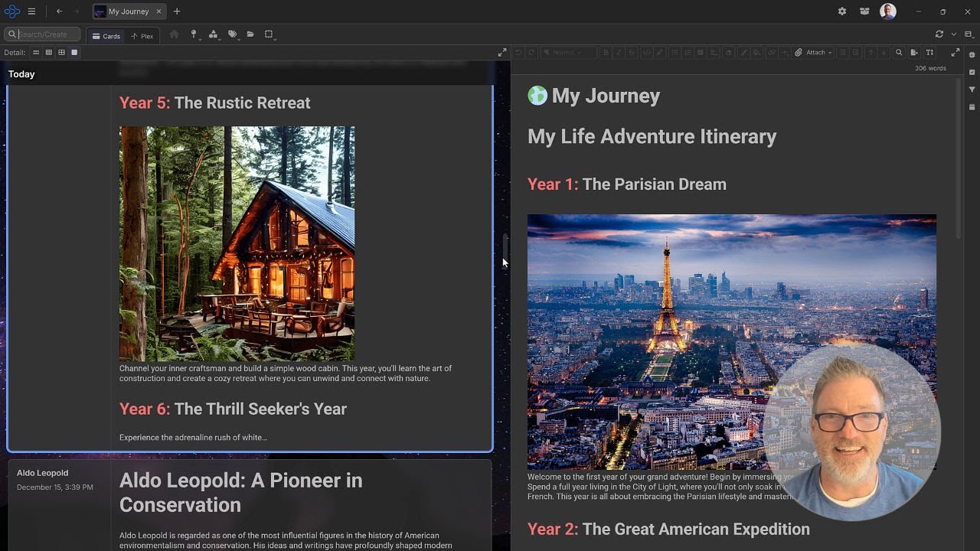
Task: Move line up arrow
Action: pyautogui.click(x=871, y=53)
